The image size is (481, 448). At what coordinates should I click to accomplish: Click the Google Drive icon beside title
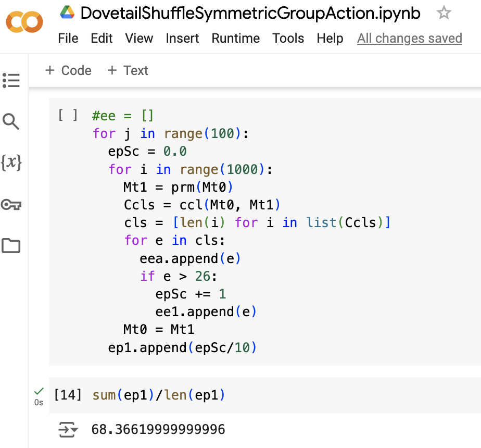click(x=68, y=13)
